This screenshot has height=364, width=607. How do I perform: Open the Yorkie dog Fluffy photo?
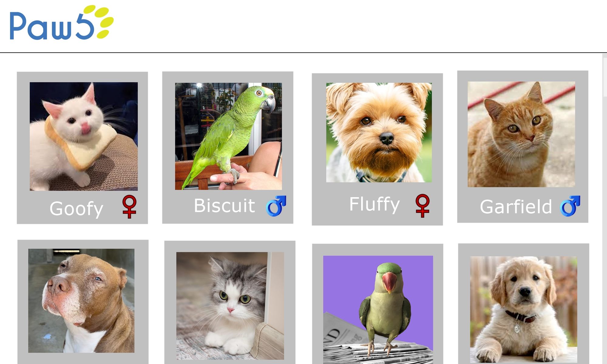pos(379,133)
